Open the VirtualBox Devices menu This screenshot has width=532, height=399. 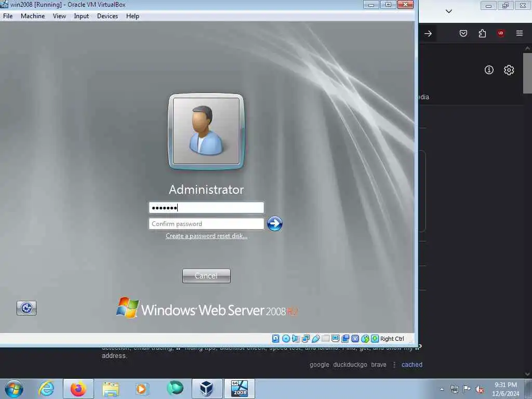pos(108,16)
